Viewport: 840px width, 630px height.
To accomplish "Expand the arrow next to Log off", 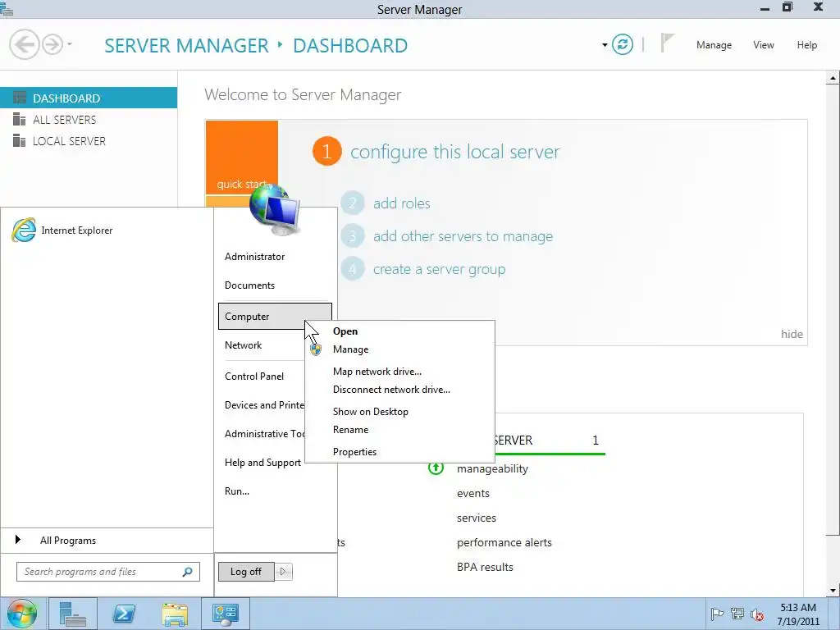I will [x=283, y=572].
